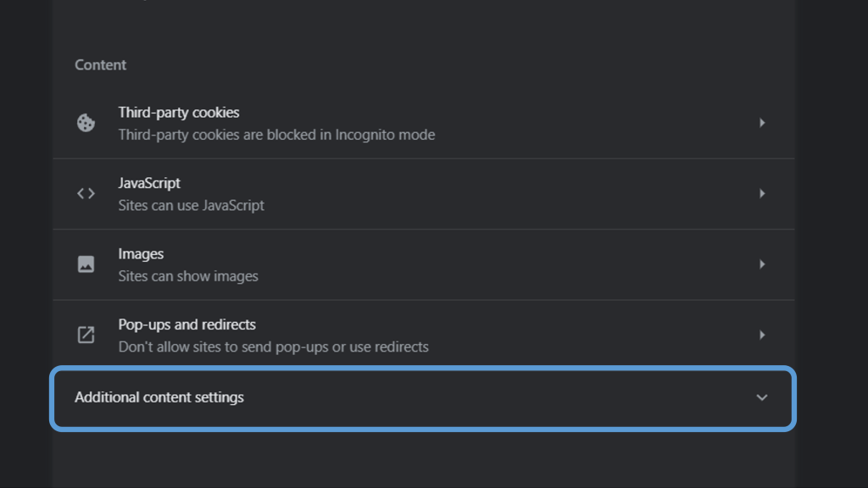Click the JavaScript code brackets icon

coord(86,193)
